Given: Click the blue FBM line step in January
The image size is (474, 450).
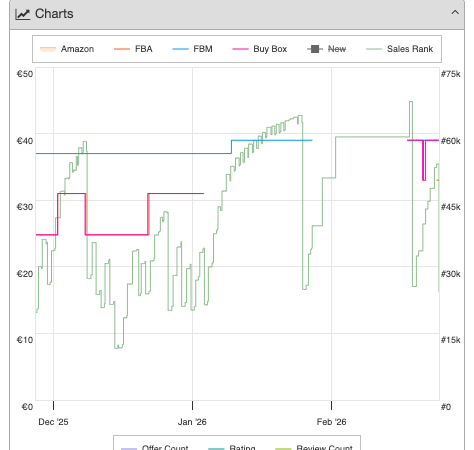Looking at the screenshot, I should coord(232,147).
